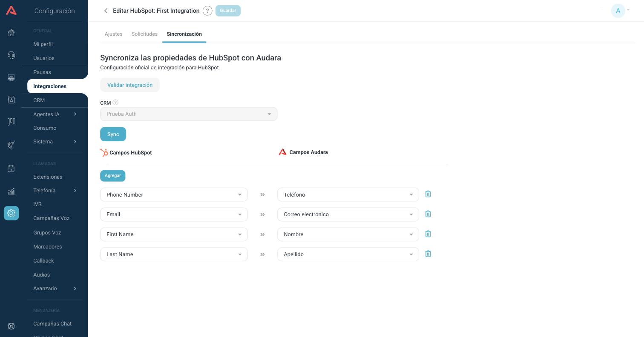Click the double arrow in the First Name row
Screen dimensions: 644x337
click(x=262, y=234)
